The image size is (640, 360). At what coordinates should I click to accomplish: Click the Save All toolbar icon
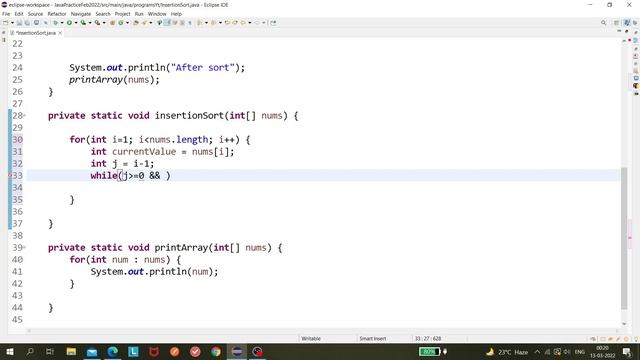27,23
